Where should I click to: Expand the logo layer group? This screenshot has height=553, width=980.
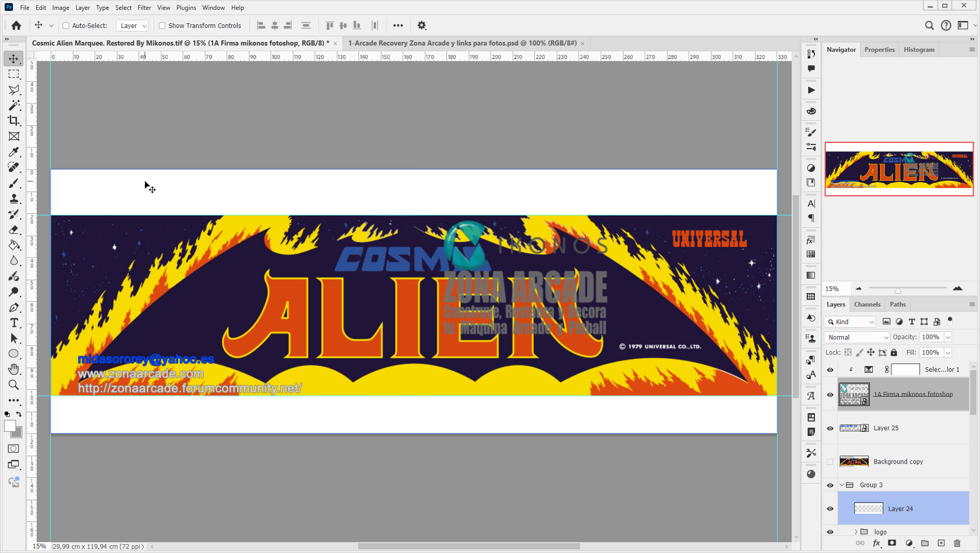(x=856, y=532)
